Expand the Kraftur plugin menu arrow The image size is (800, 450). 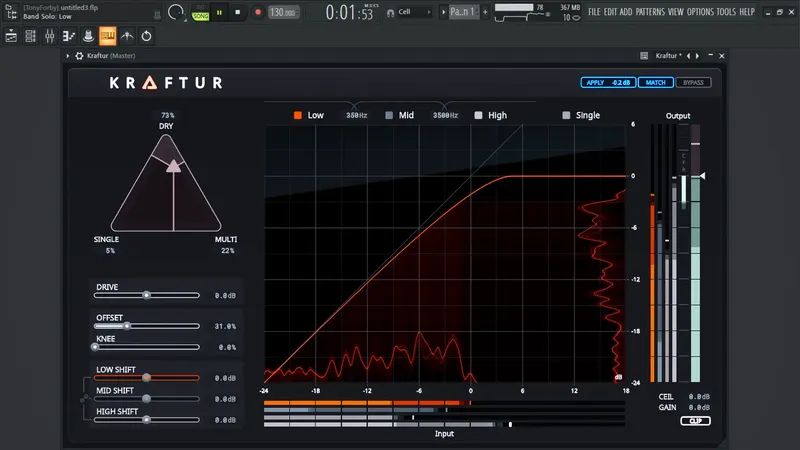click(x=67, y=56)
